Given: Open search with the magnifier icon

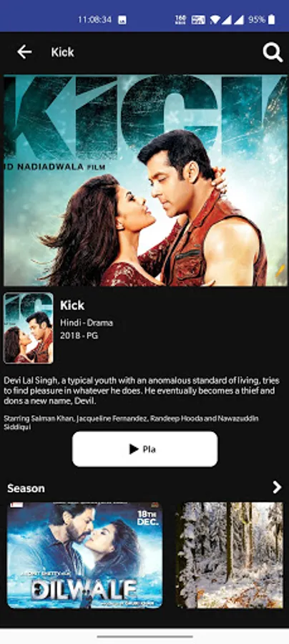Looking at the screenshot, I should coord(273,52).
